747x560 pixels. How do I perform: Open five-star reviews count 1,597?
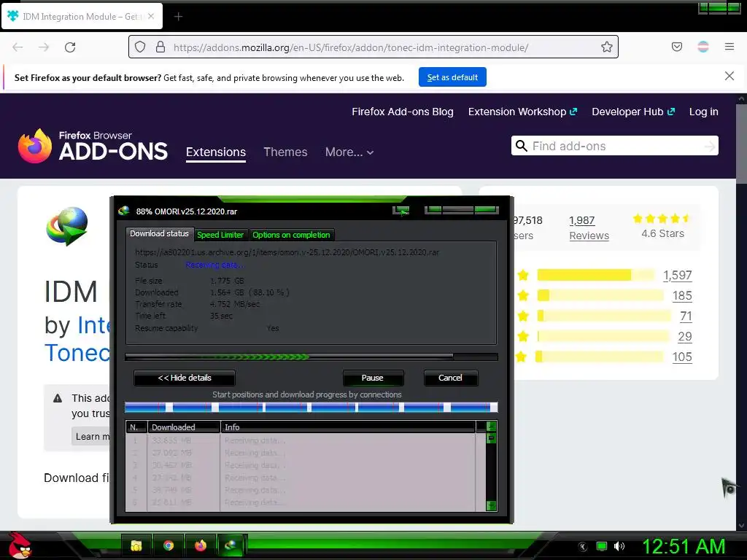[x=678, y=275]
